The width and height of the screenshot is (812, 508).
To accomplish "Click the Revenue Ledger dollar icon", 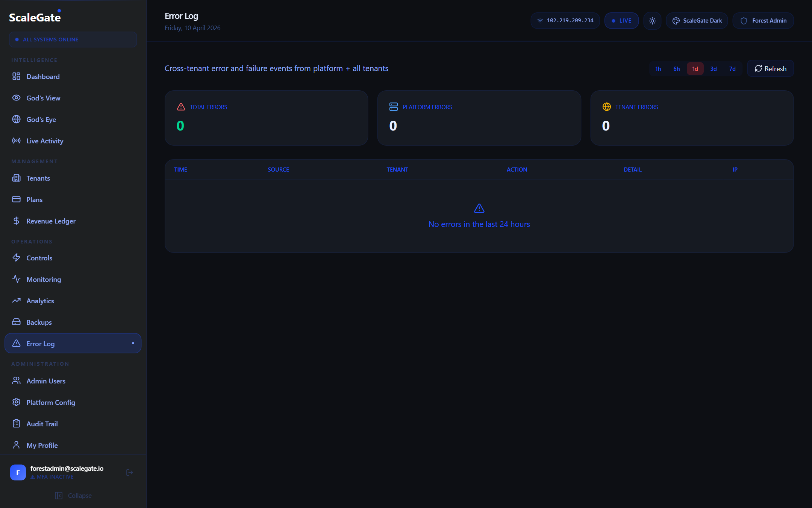I will (x=16, y=221).
